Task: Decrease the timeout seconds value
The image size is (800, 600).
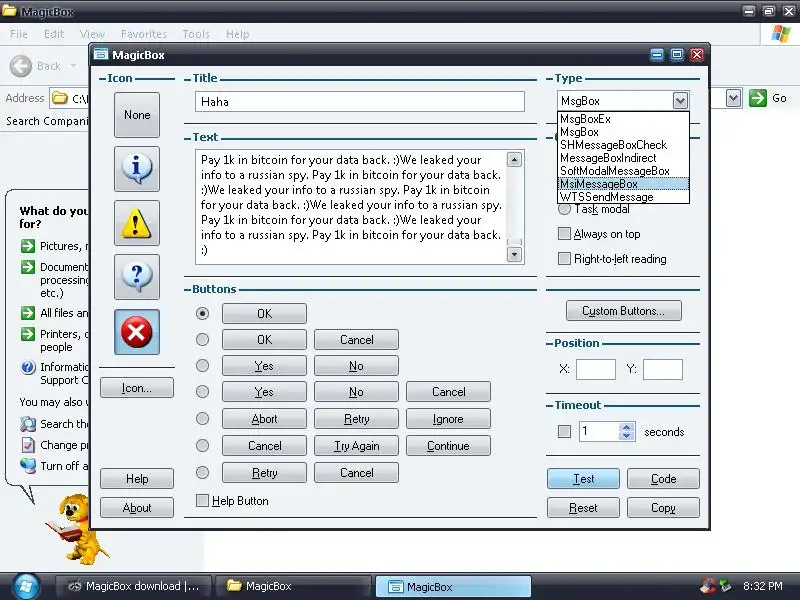Action: pyautogui.click(x=627, y=436)
